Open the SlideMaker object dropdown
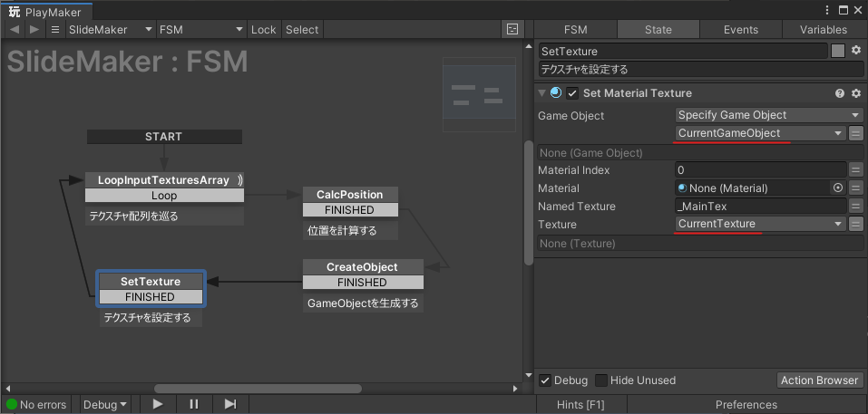This screenshot has height=414, width=868. [x=110, y=30]
